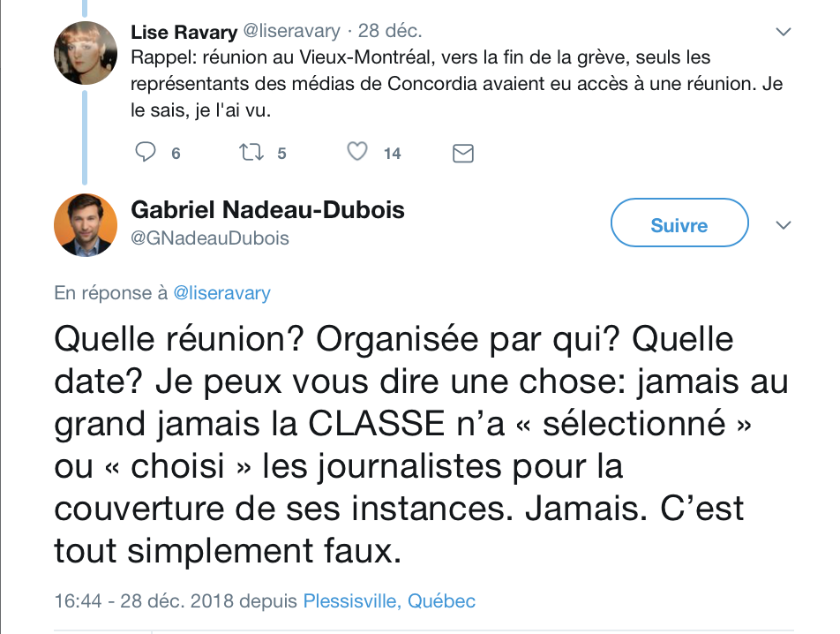Click the reply speech bubble icon
840x634 pixels.
tap(145, 152)
